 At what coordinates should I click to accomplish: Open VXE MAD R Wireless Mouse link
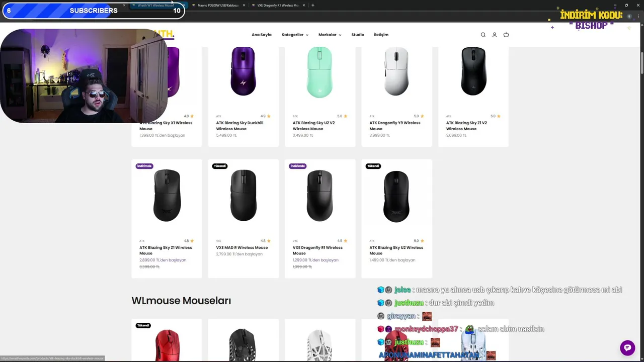[242, 247]
